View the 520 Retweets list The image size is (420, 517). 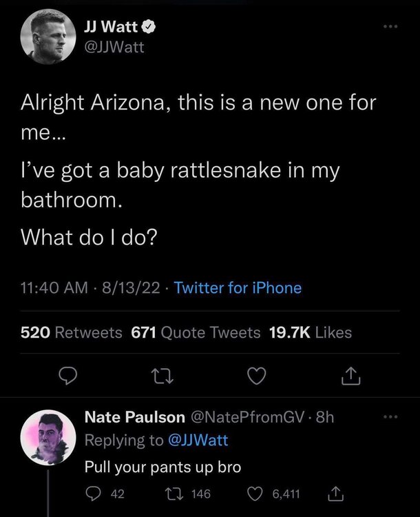coord(72,332)
